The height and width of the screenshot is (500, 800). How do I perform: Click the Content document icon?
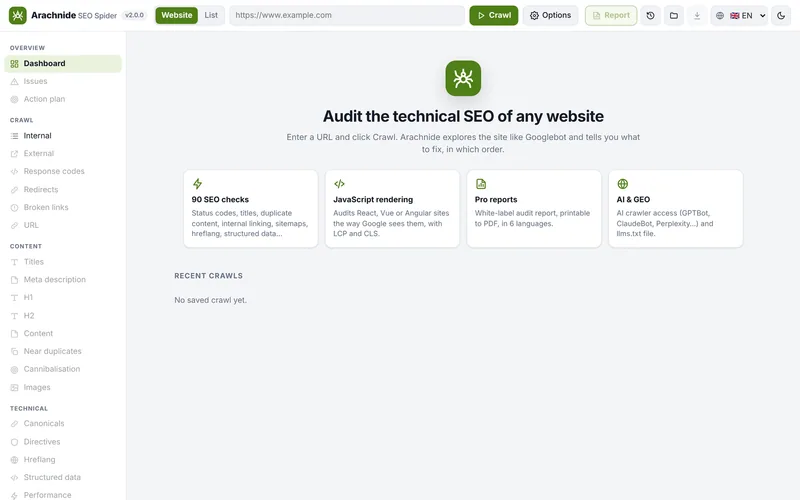(14, 334)
